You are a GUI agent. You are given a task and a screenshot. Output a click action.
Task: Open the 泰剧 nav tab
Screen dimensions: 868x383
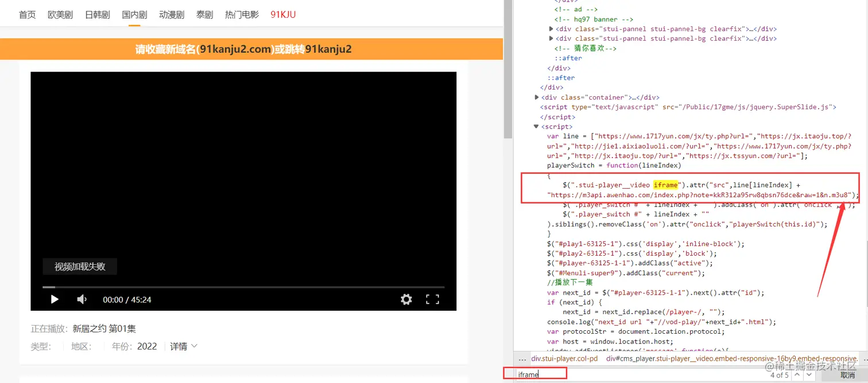tap(205, 15)
